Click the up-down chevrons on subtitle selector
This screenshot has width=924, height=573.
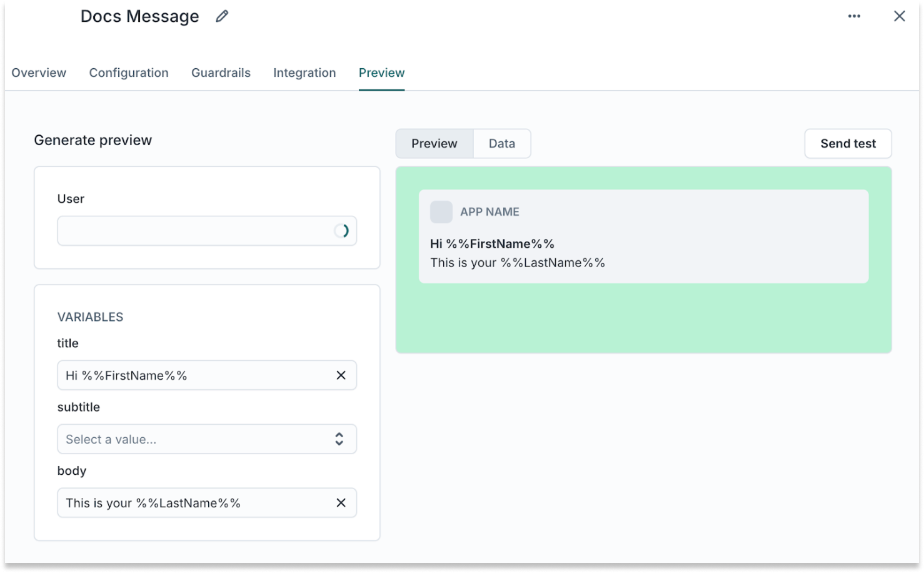339,439
